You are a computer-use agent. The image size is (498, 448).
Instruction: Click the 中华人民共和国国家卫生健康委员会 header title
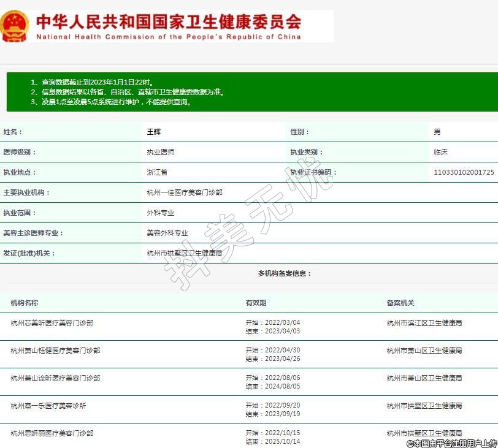point(169,22)
